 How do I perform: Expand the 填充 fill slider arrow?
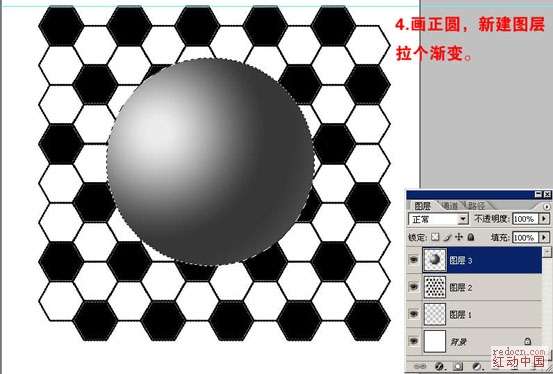(x=544, y=237)
